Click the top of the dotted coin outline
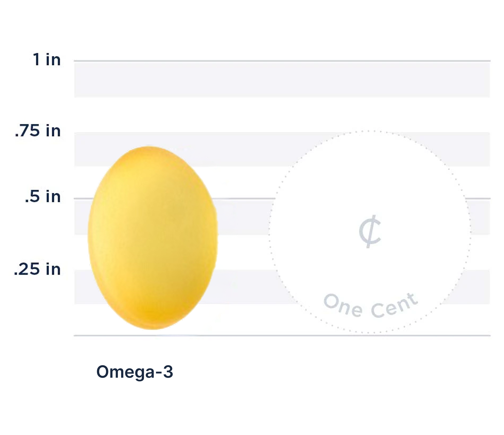The image size is (504, 435). pyautogui.click(x=370, y=131)
